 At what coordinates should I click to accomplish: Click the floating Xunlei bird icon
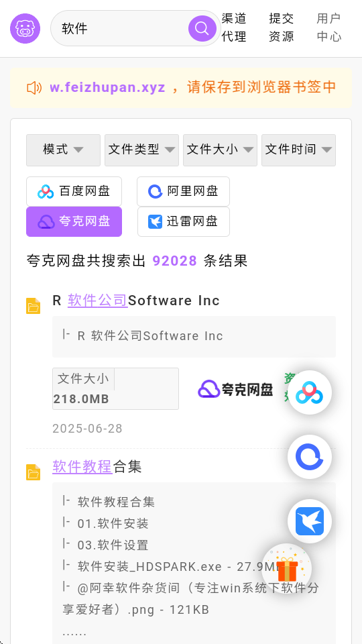(x=310, y=521)
